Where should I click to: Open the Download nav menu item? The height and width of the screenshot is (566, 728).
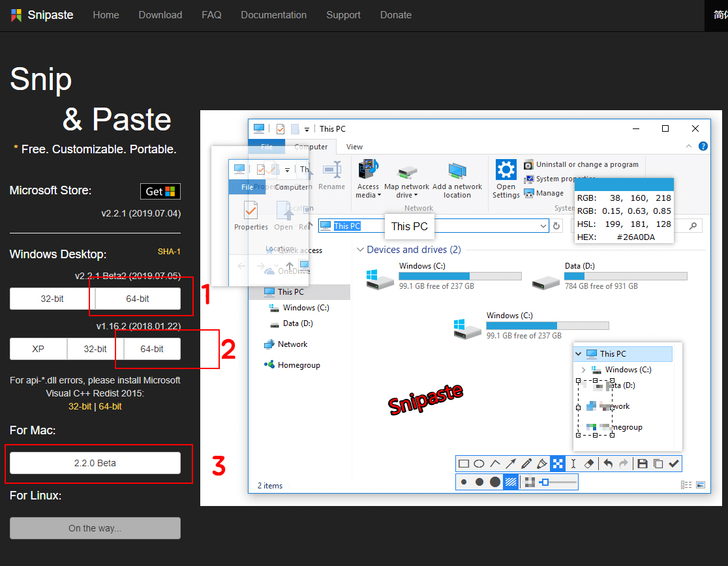click(160, 15)
